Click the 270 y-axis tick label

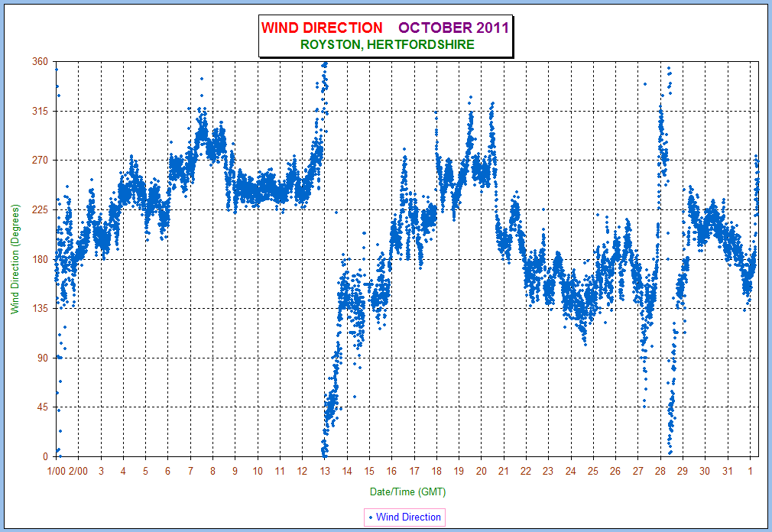38,161
